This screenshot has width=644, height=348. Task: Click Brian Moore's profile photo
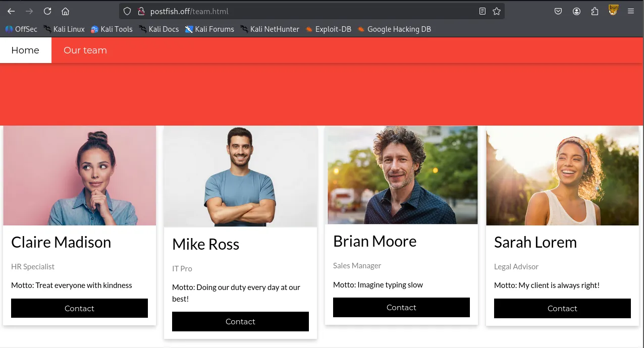pyautogui.click(x=402, y=175)
